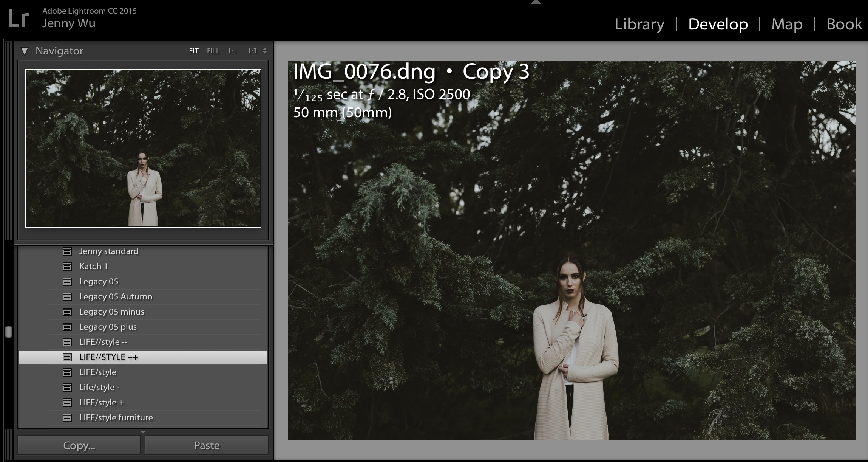
Task: Click the Legacy 05 Autumn preset icon
Action: click(67, 297)
